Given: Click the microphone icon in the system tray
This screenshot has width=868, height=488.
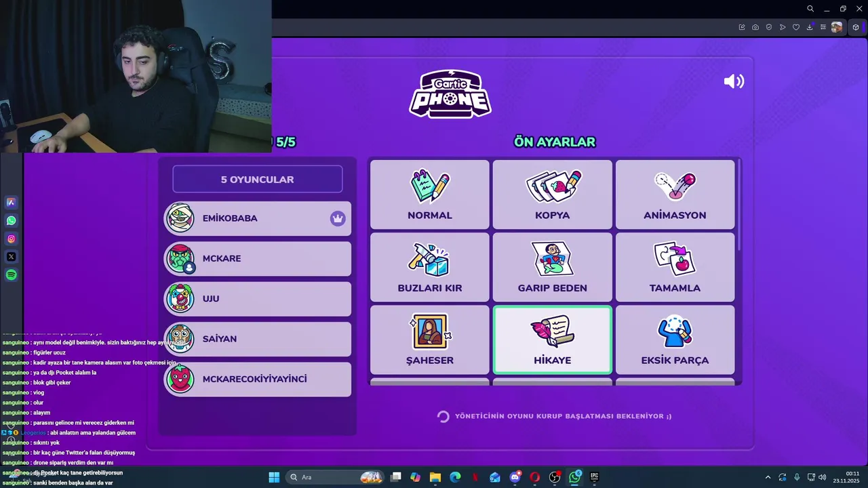Looking at the screenshot, I should (797, 477).
